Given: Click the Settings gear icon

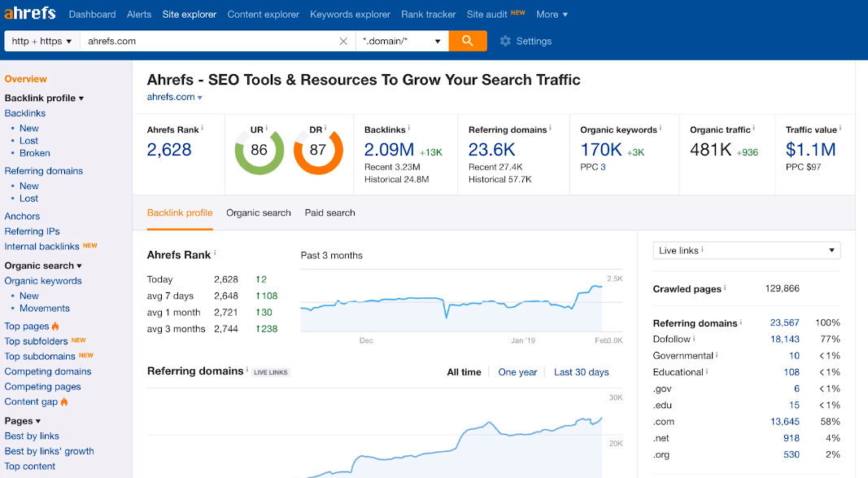Looking at the screenshot, I should click(x=505, y=41).
